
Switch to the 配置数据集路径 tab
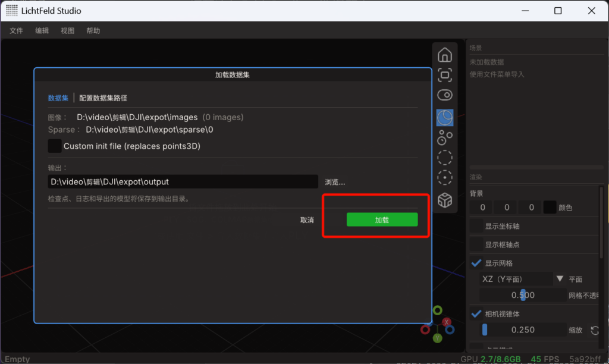103,98
